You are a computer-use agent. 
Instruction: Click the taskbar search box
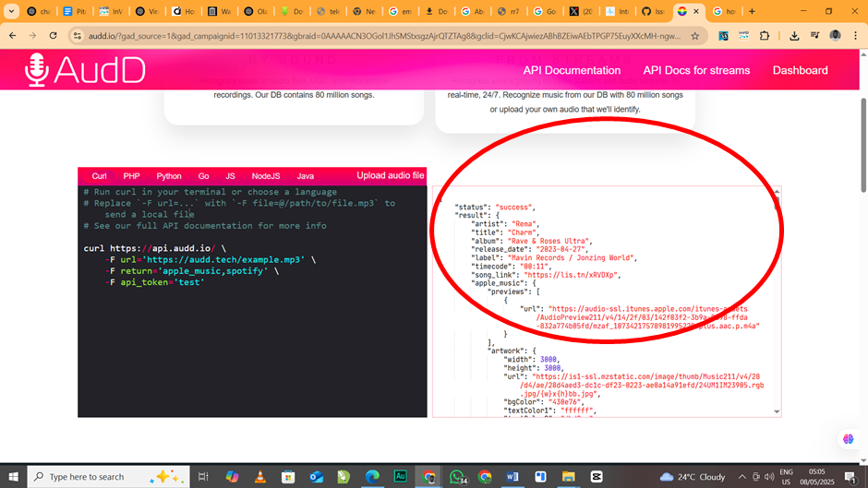coord(108,476)
